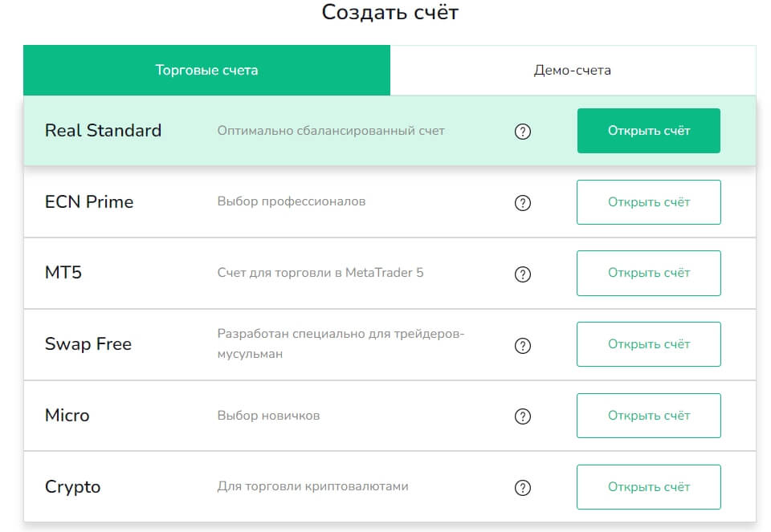Screen dimensions: 771x532
Task: Open the Micro account help icon
Action: click(523, 416)
